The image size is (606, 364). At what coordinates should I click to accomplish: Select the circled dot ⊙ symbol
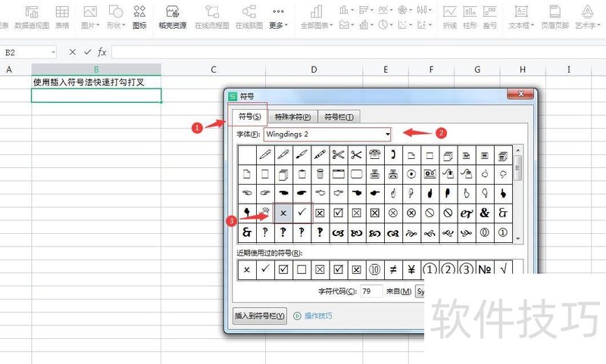click(x=411, y=174)
